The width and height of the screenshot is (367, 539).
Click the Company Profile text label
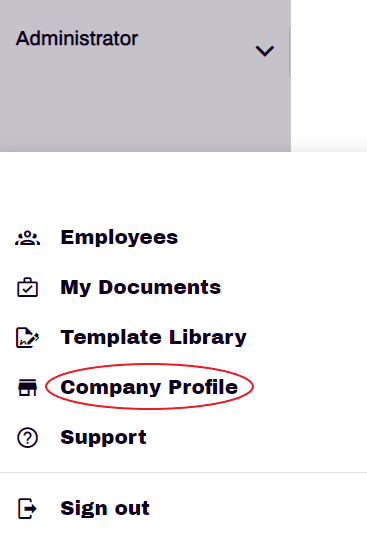point(149,387)
